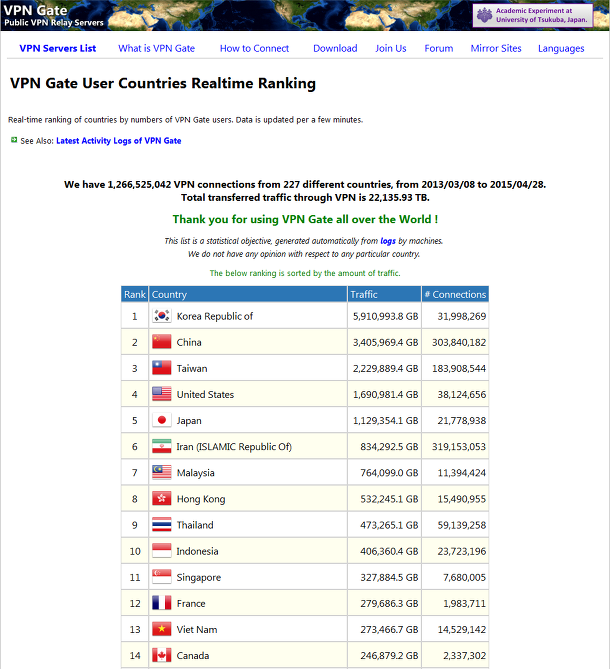The width and height of the screenshot is (610, 669).
Task: Click the United States flag icon
Action: (x=162, y=394)
